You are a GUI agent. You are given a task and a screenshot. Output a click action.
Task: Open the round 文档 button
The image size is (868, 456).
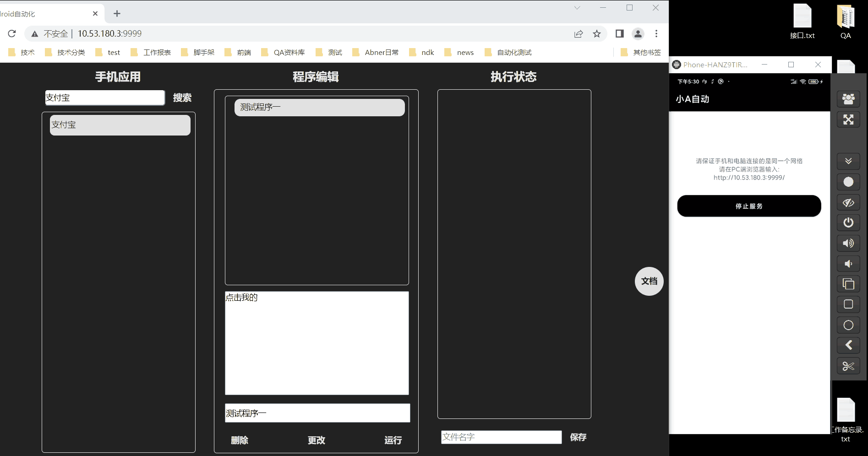click(x=649, y=281)
